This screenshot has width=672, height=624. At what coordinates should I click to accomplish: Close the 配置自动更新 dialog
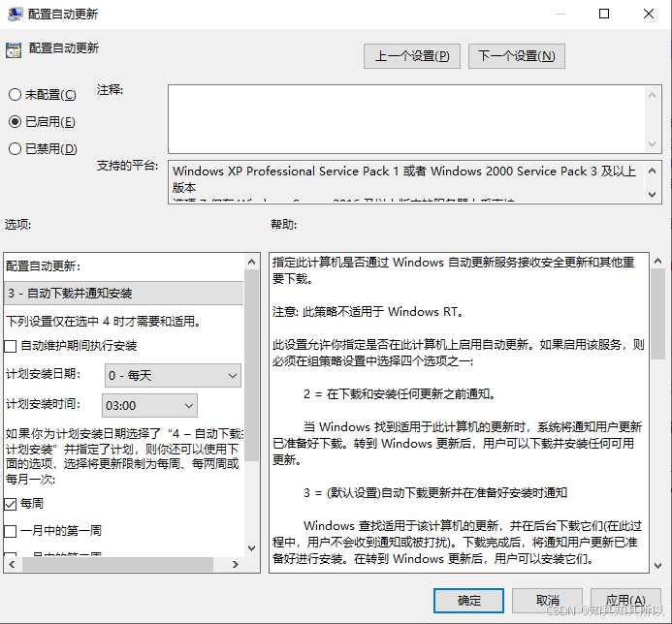(649, 15)
